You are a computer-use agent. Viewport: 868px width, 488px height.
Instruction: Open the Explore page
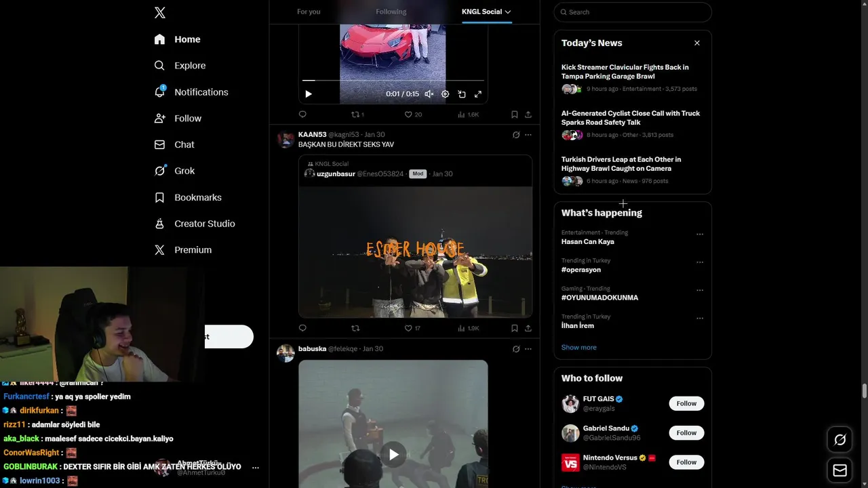pyautogui.click(x=180, y=66)
